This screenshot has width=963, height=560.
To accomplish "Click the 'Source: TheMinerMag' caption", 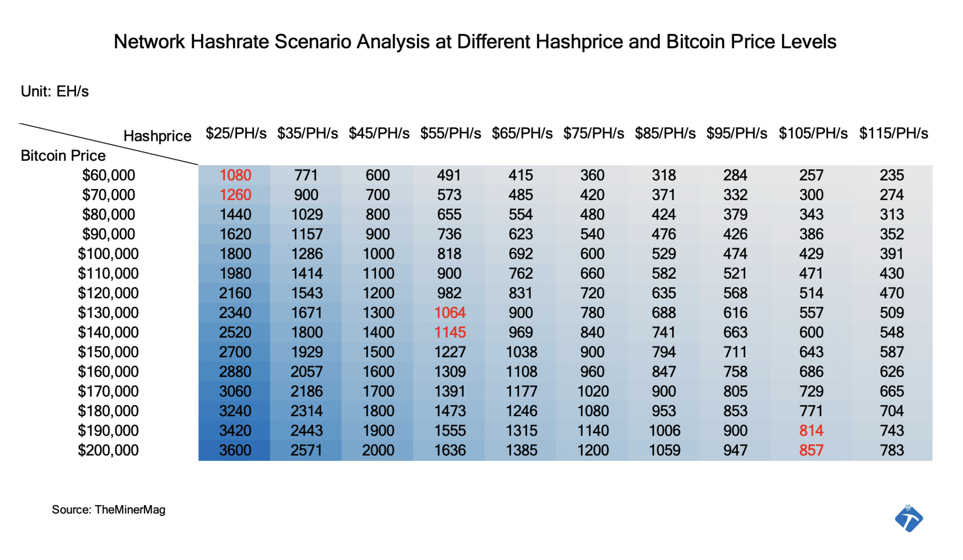I will pos(109,510).
